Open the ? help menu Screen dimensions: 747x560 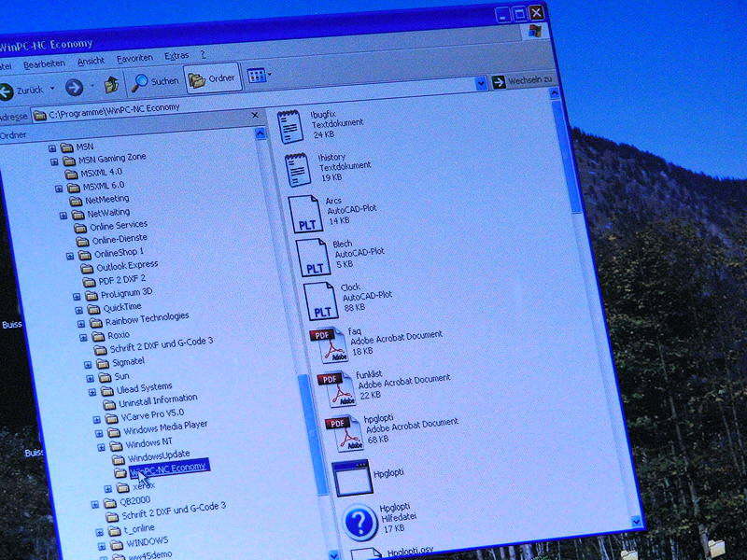tap(204, 54)
